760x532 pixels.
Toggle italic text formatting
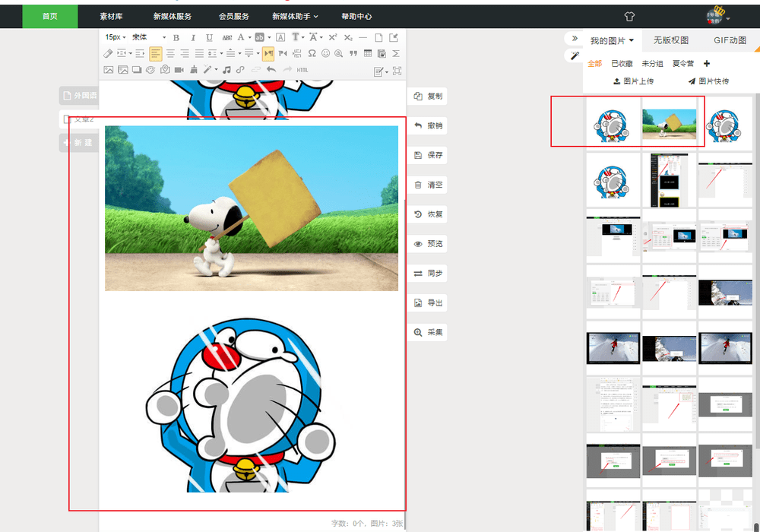point(193,38)
